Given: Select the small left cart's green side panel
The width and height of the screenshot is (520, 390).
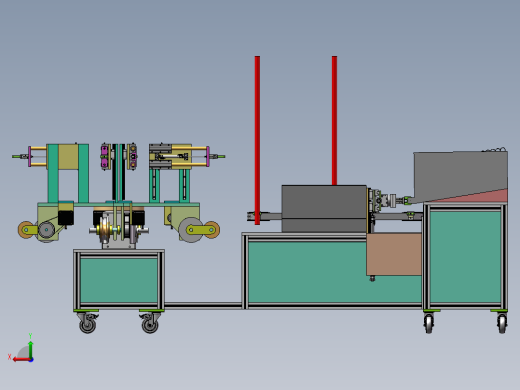Looking at the screenshot, I should [x=119, y=280].
